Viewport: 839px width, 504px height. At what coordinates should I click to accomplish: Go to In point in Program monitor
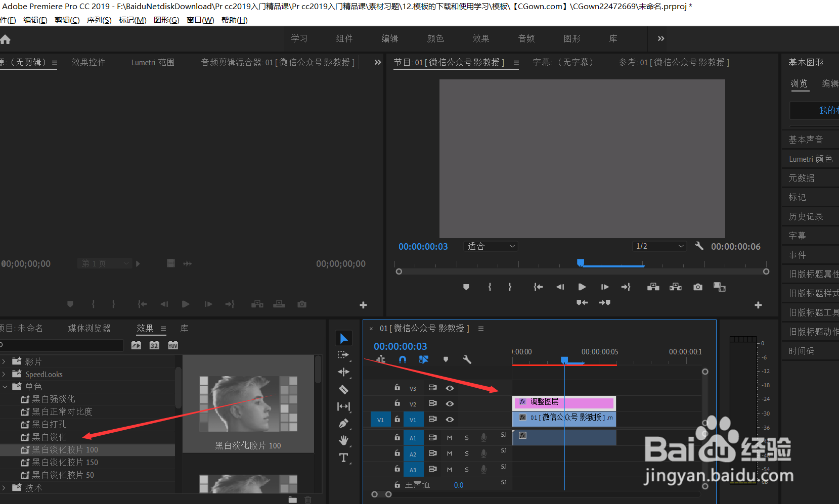click(x=538, y=287)
